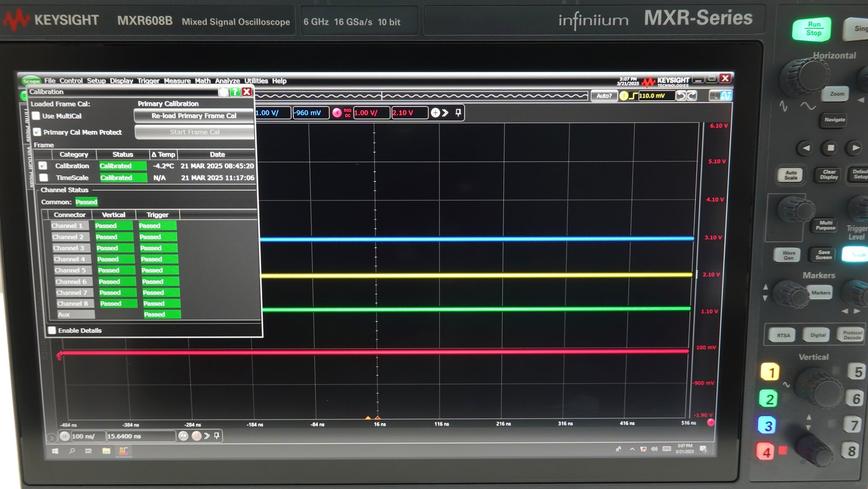868x489 pixels.
Task: Click the 21 MAR 2025 11:17:06 date
Action: 217,178
